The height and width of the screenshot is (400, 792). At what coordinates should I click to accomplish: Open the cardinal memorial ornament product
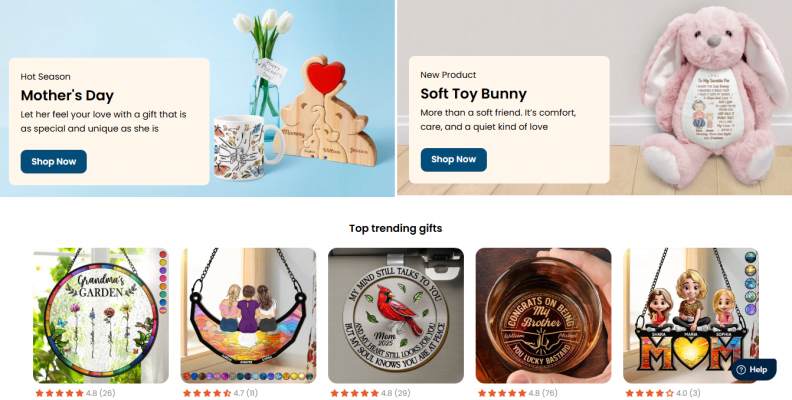396,315
